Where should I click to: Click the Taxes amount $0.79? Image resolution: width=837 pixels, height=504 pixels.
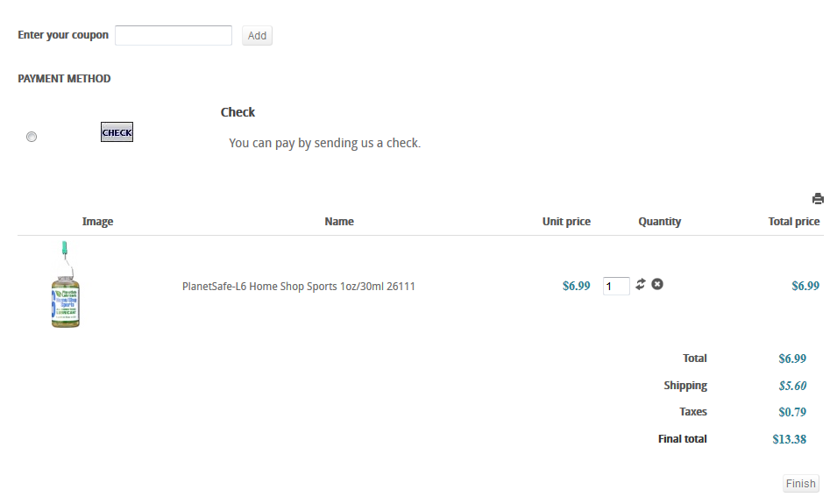click(792, 412)
